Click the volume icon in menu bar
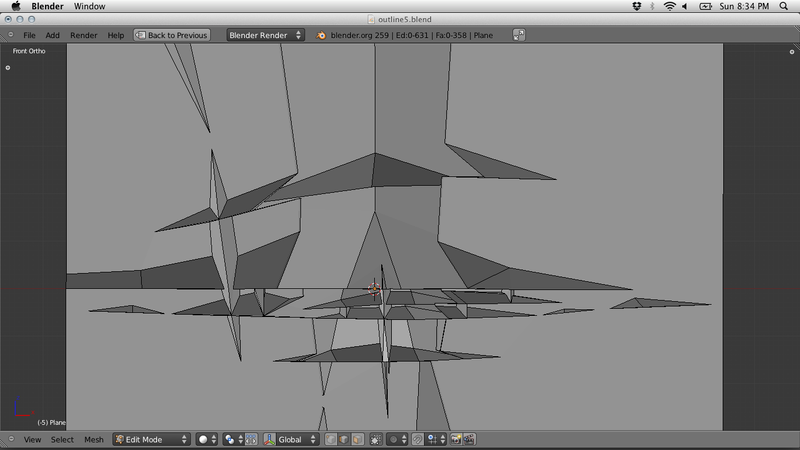Screen dimensions: 800x450 tap(685, 6)
